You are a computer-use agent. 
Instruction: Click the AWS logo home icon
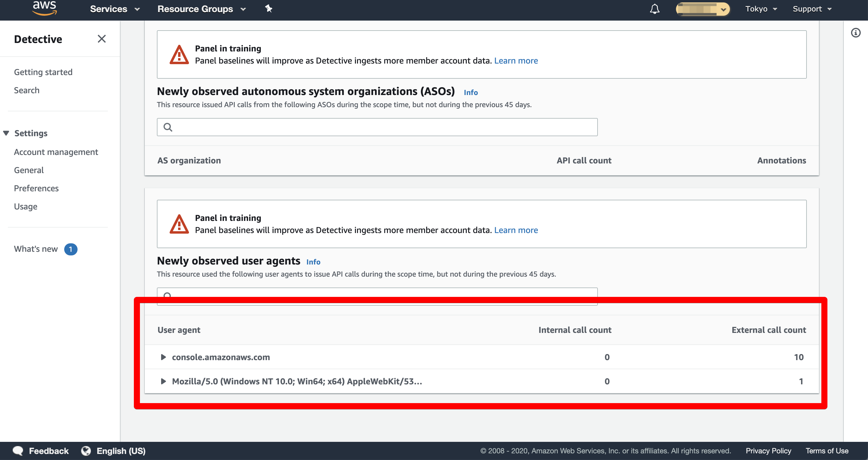45,8
